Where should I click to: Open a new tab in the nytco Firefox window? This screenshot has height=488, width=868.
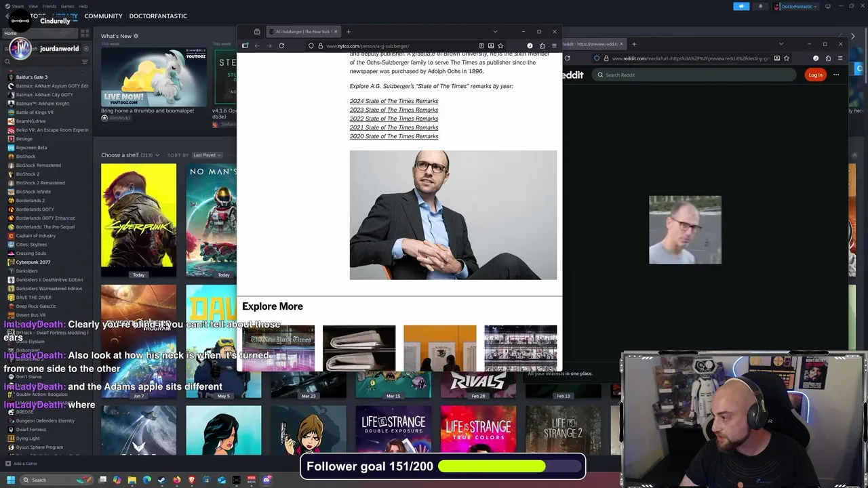click(349, 31)
